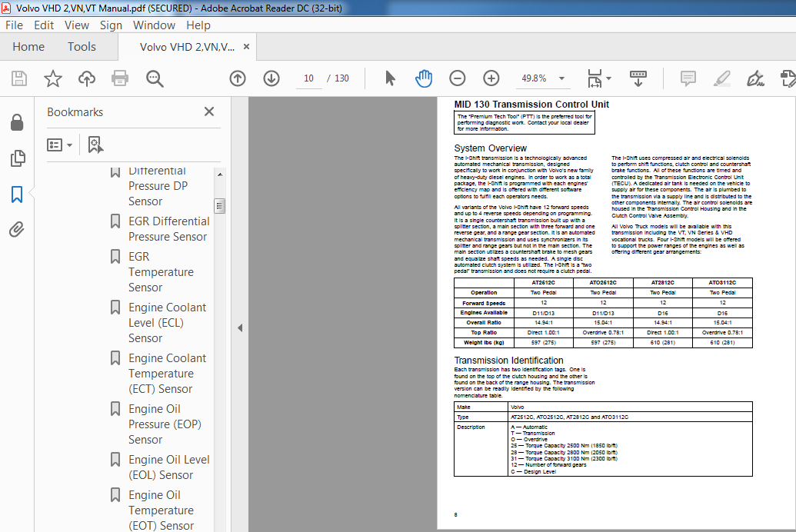Image resolution: width=796 pixels, height=532 pixels.
Task: Open Differential Pressure DP Sensor bookmark
Action: click(x=158, y=186)
